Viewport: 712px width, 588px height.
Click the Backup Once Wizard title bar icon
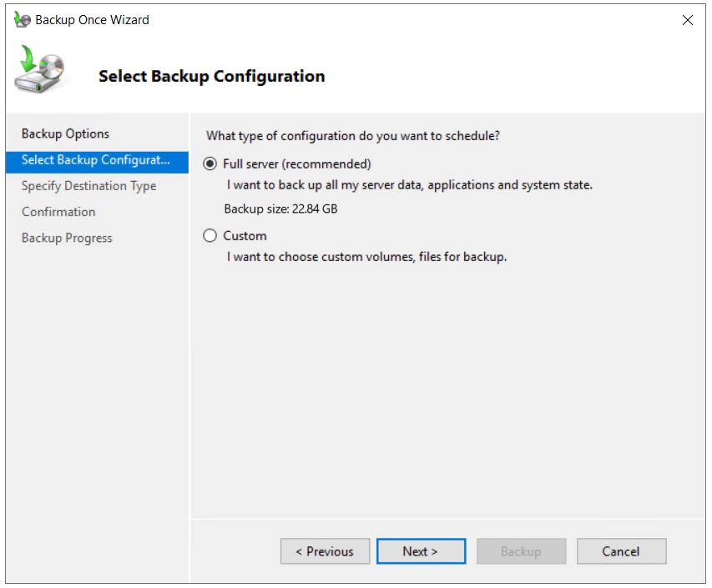click(23, 20)
